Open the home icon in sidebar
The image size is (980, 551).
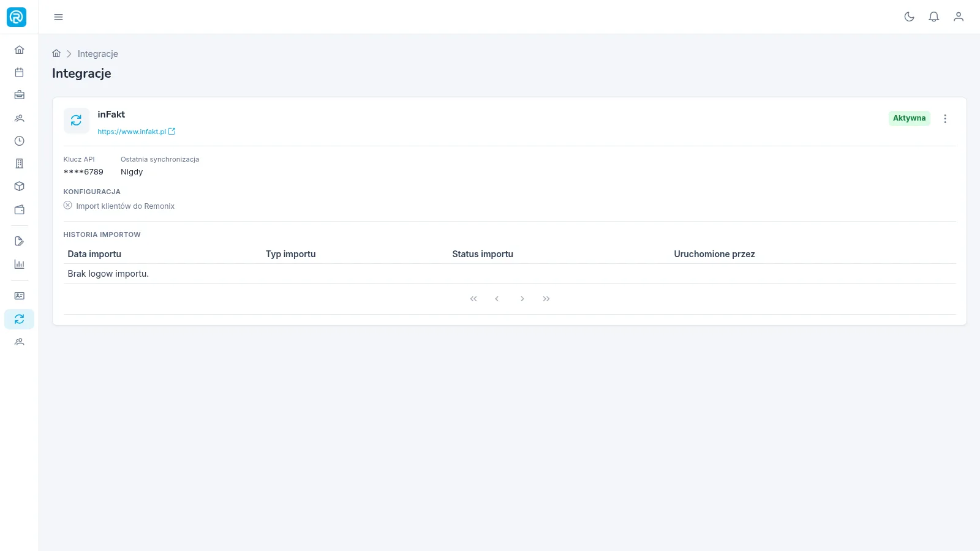[x=20, y=50]
